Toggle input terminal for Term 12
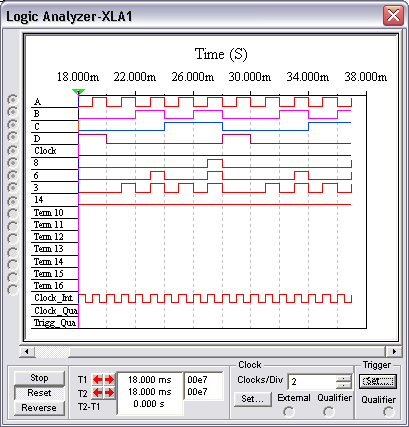The height and width of the screenshot is (427, 409). pos(13,239)
